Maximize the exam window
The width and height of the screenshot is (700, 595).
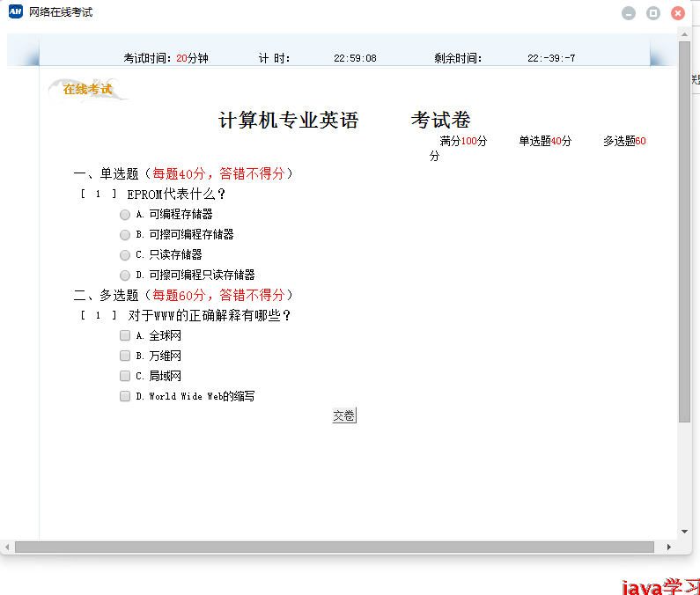coord(653,13)
